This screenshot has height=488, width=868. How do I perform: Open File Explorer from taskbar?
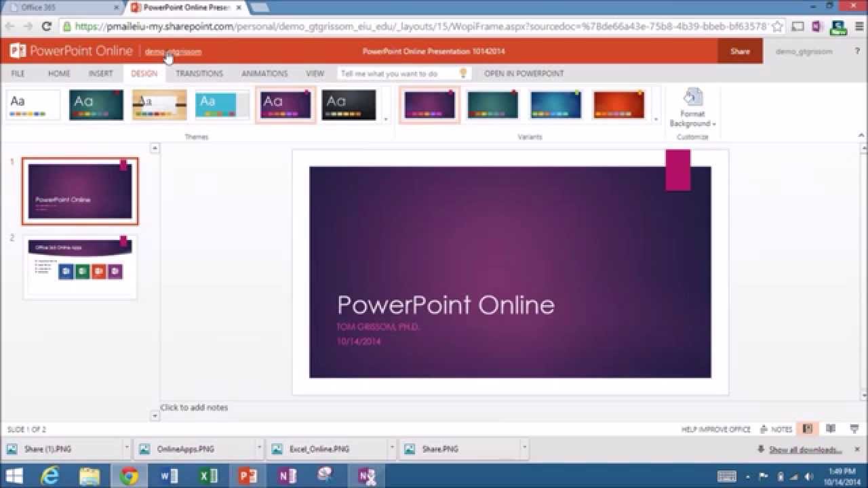click(90, 476)
